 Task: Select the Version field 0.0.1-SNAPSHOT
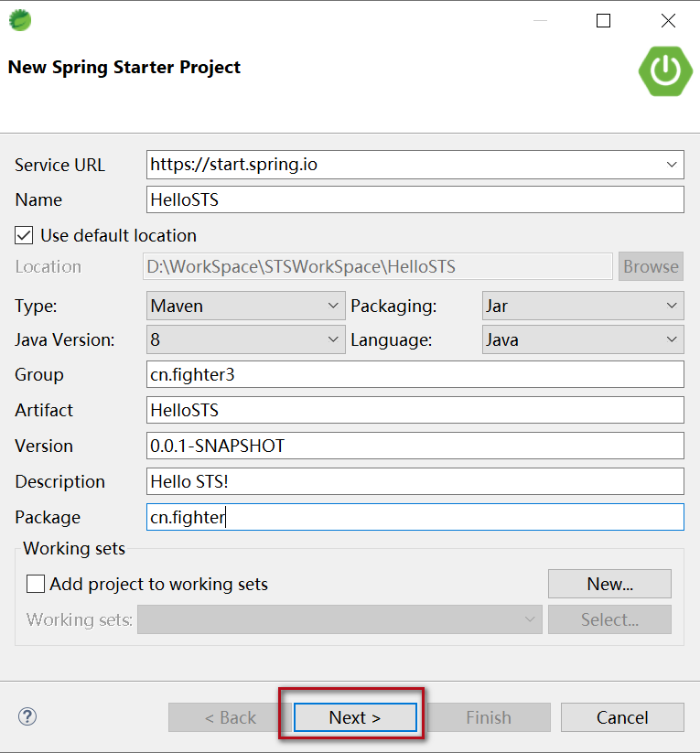tap(415, 446)
